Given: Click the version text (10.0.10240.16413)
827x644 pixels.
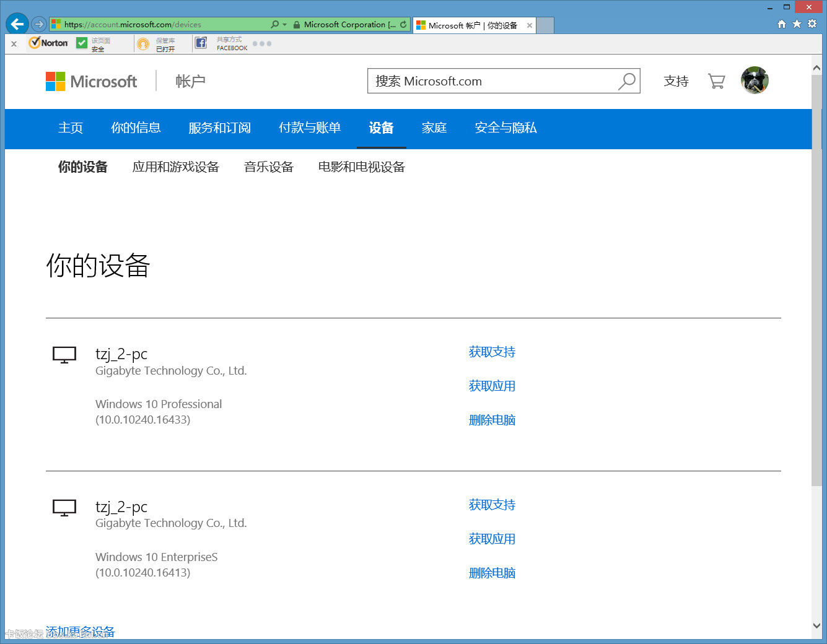Looking at the screenshot, I should 143,572.
